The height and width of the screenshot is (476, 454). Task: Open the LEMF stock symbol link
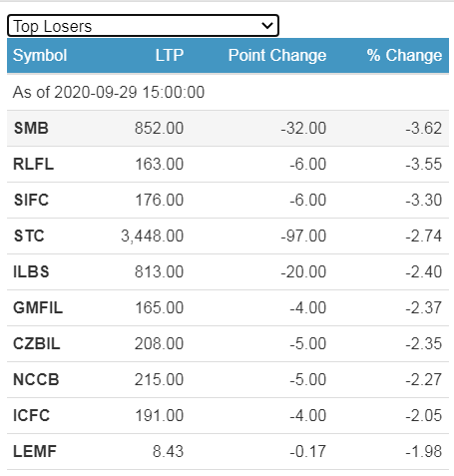tap(35, 451)
